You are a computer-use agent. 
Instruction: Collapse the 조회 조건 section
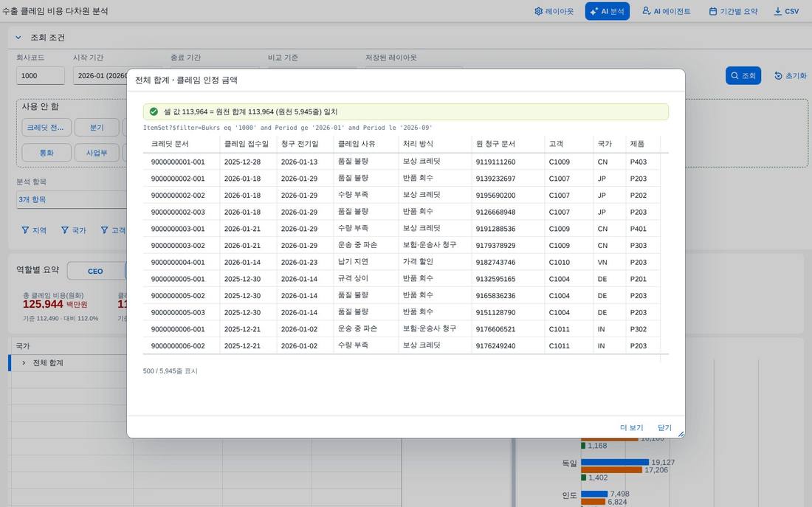pos(18,38)
